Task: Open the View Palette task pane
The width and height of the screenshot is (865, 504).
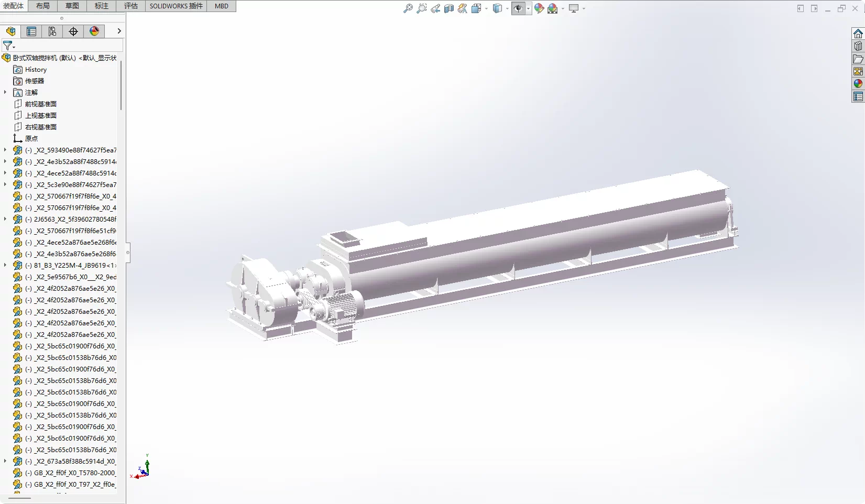Action: (x=858, y=71)
